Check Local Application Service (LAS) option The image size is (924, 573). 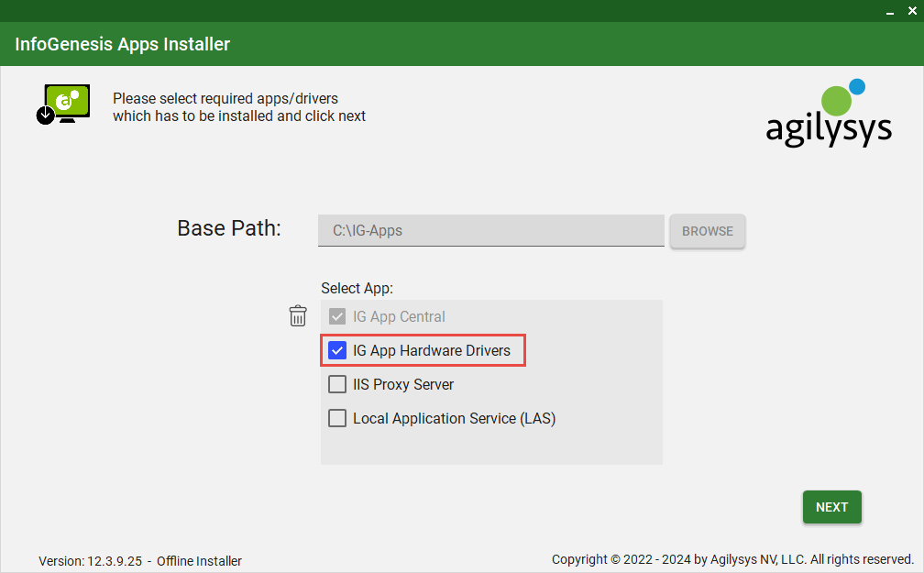pyautogui.click(x=337, y=418)
